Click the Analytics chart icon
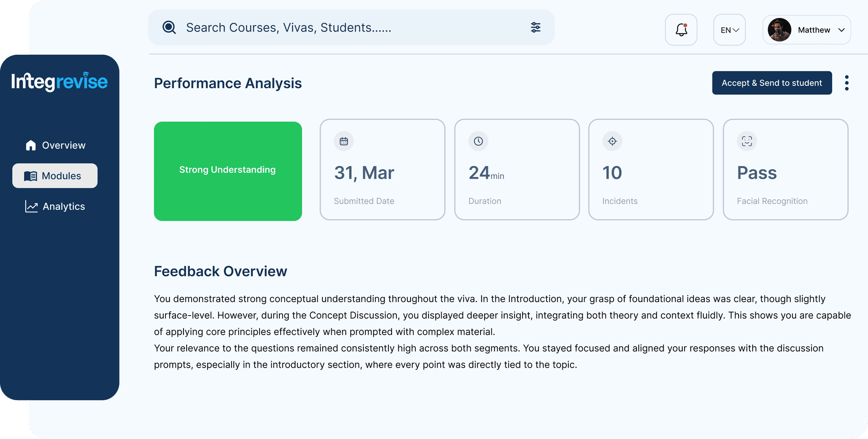Screen dimensions: 868x439 30,206
